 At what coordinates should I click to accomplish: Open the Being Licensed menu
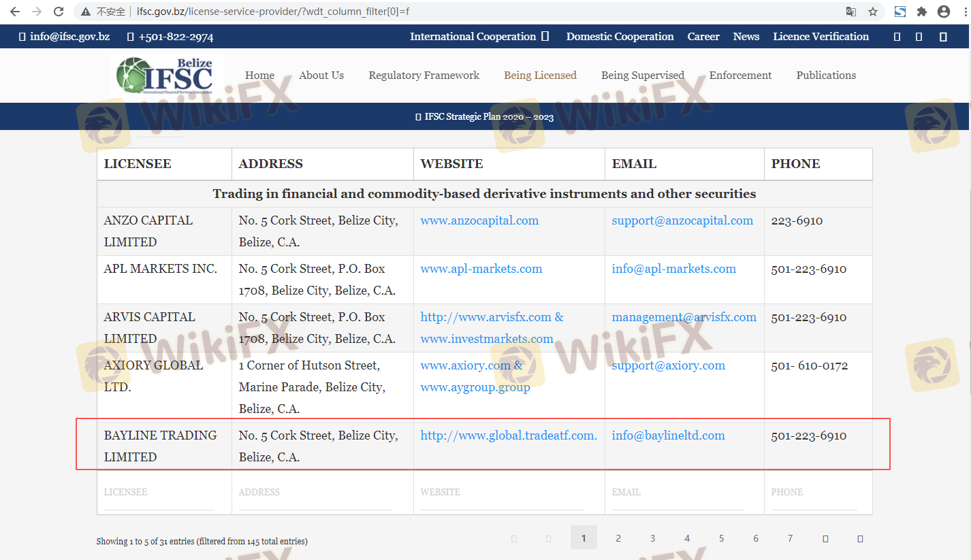pos(540,76)
